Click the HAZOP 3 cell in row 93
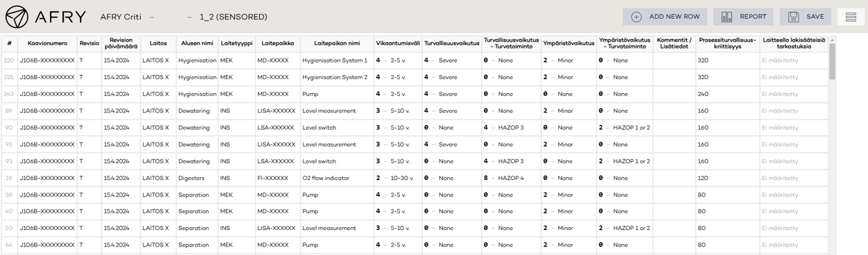The height and width of the screenshot is (255, 868). 511,161
